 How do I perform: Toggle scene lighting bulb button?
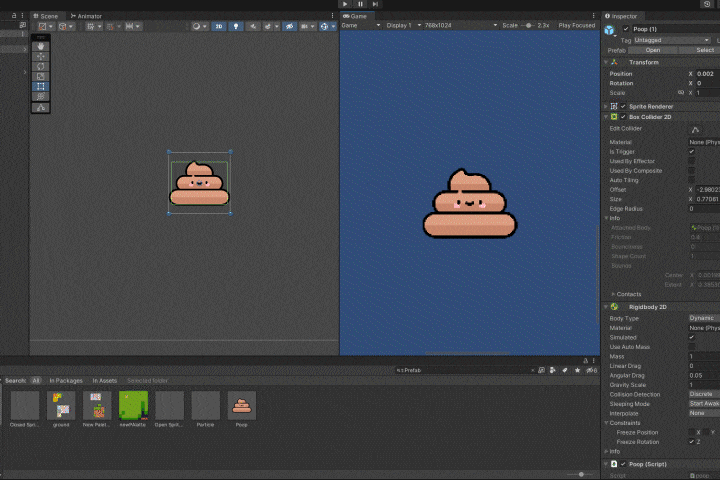(236, 27)
